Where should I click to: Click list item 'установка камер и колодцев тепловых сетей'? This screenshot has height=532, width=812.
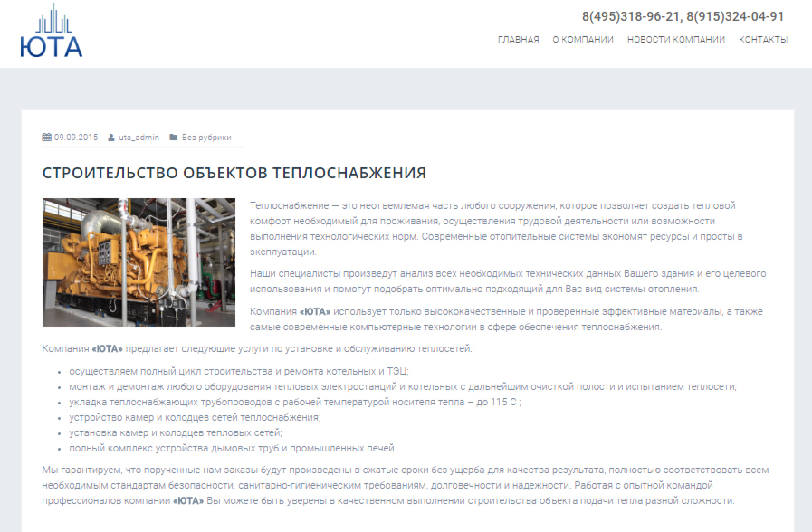(x=176, y=432)
